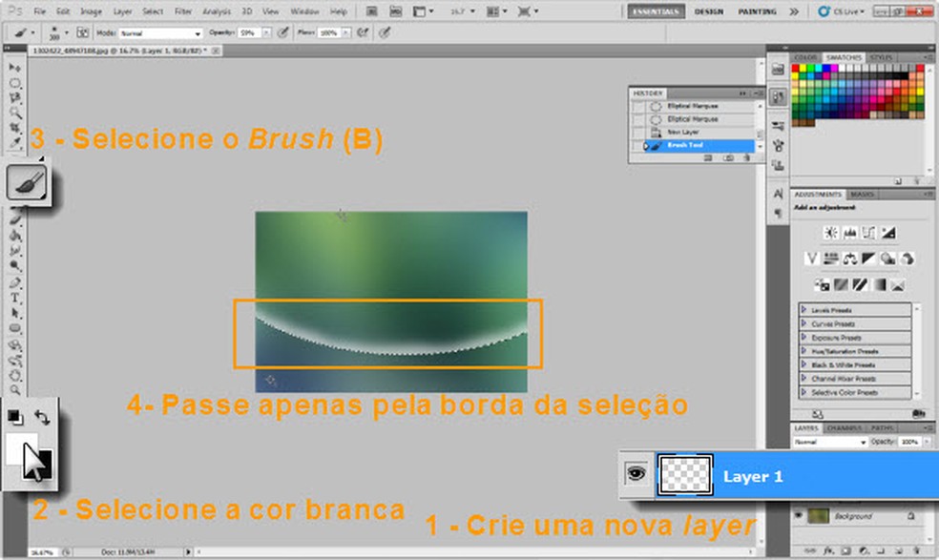Select the Path Selection tool
Viewport: 939px width, 560px height.
click(x=15, y=313)
